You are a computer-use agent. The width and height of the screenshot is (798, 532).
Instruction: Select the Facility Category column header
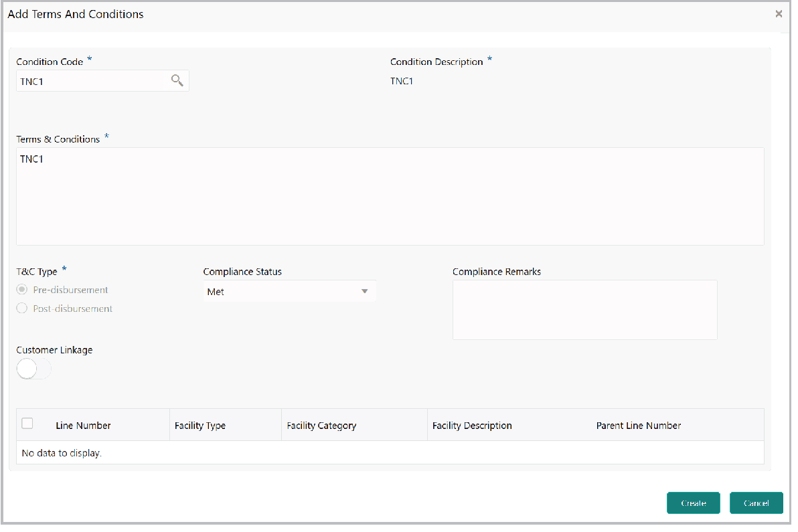[x=321, y=425]
